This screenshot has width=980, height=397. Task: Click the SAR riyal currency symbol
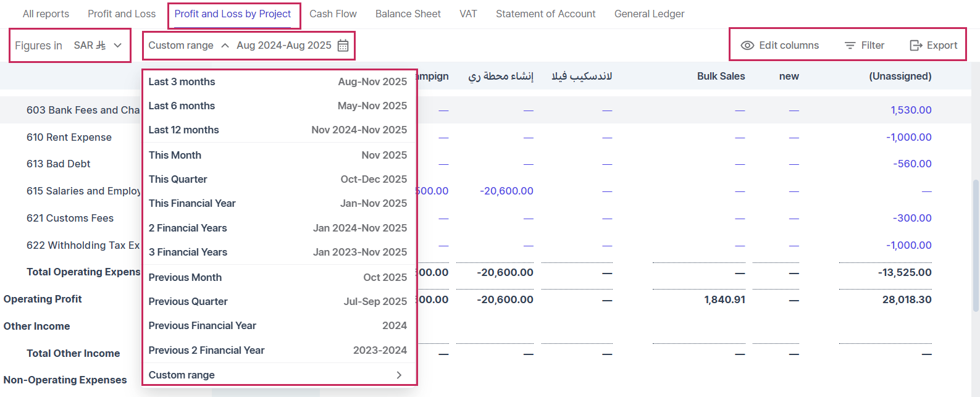(x=101, y=46)
